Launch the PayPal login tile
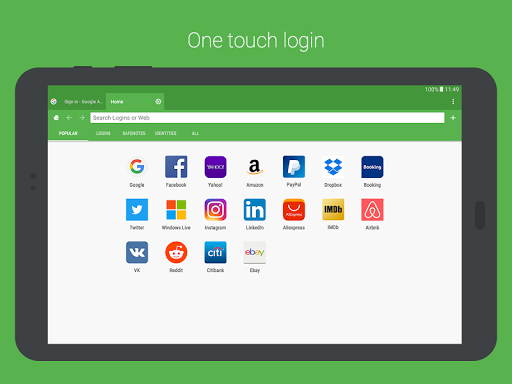 (294, 167)
